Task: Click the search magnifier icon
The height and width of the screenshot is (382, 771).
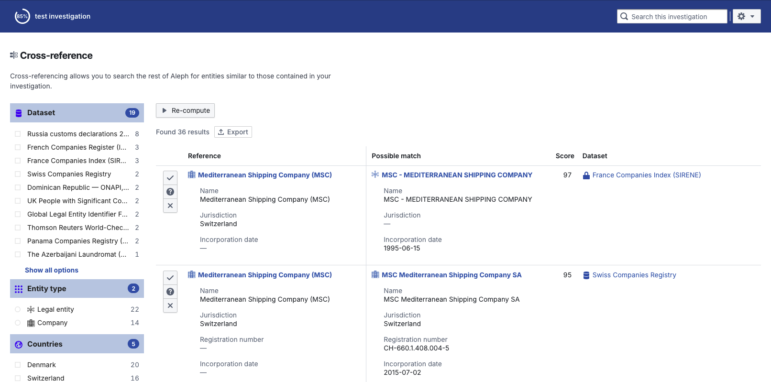Action: (x=624, y=16)
